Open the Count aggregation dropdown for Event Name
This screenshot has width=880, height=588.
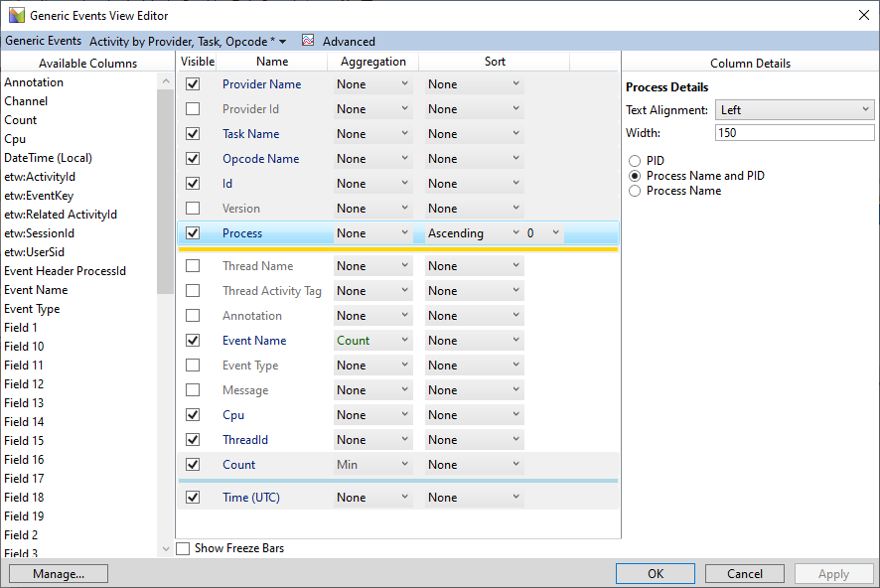click(372, 340)
